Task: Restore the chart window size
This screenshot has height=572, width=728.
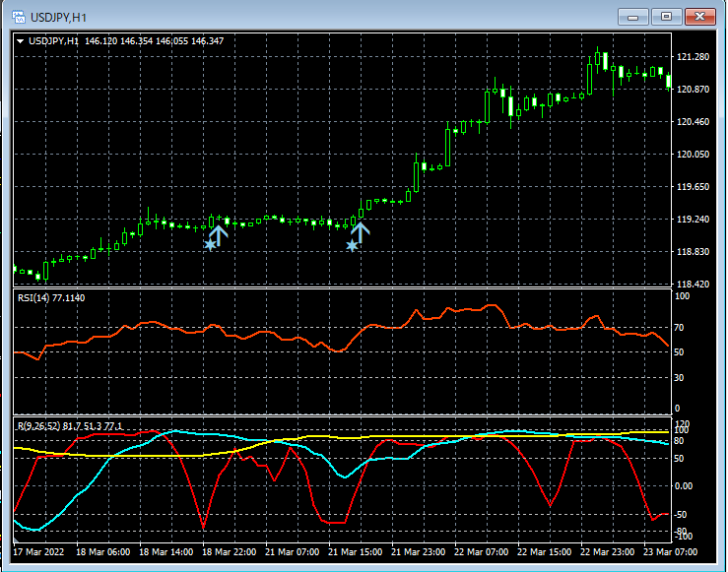Action: click(667, 17)
